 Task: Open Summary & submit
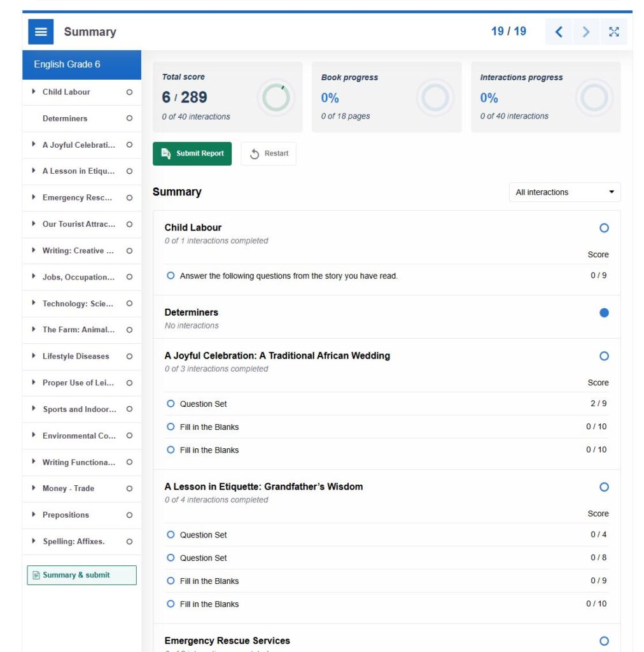click(x=81, y=575)
